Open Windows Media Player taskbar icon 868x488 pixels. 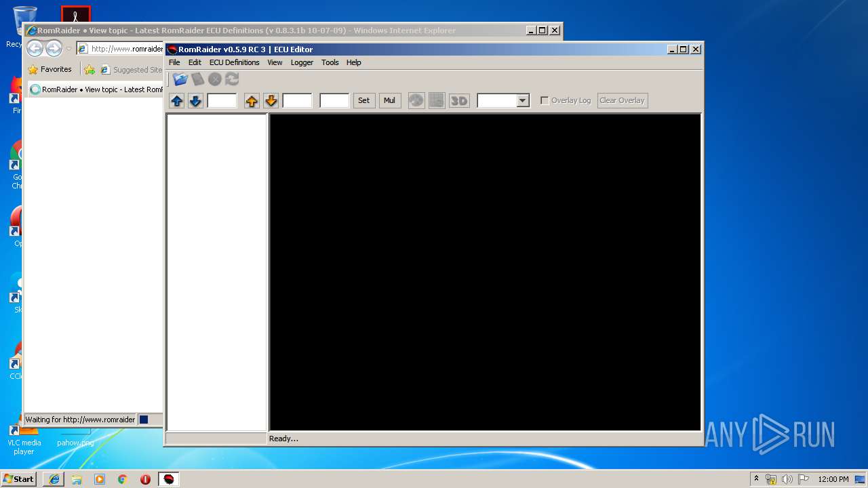point(100,479)
